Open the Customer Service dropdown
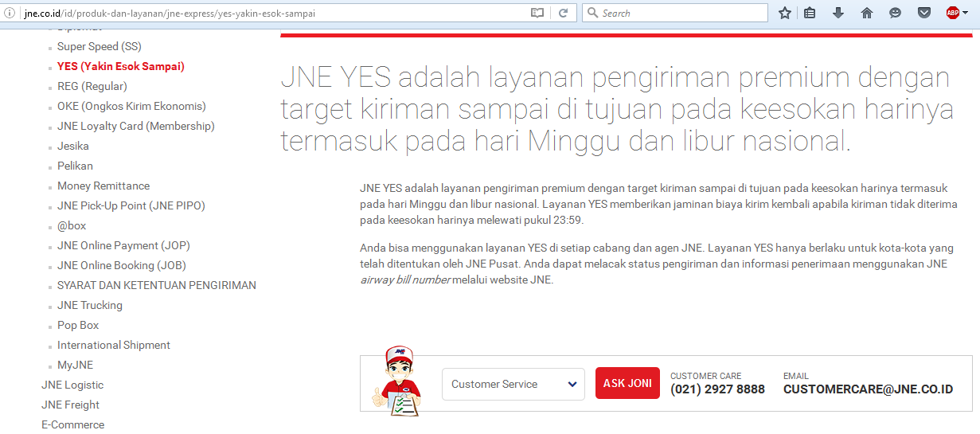The height and width of the screenshot is (434, 980). (x=513, y=384)
